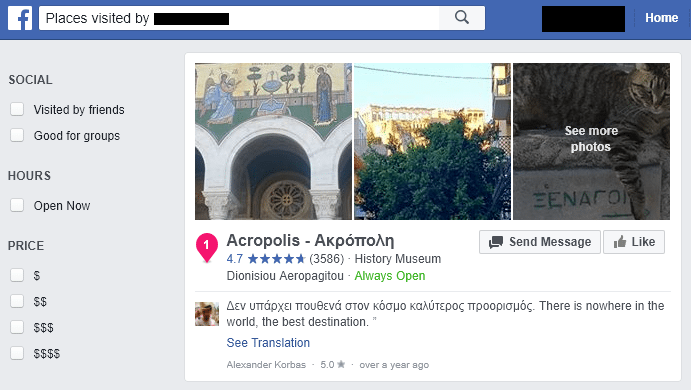Check the $$$$ price filter
The image size is (691, 390).
(x=17, y=353)
